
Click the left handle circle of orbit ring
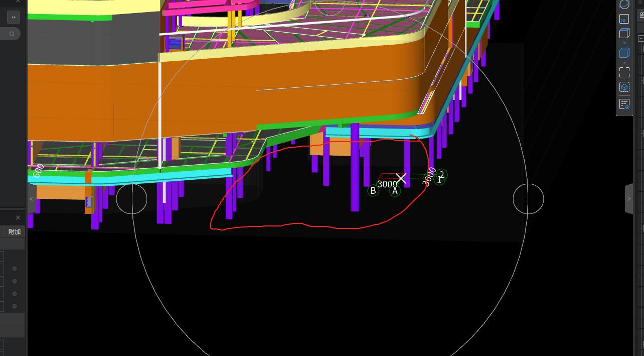[131, 199]
